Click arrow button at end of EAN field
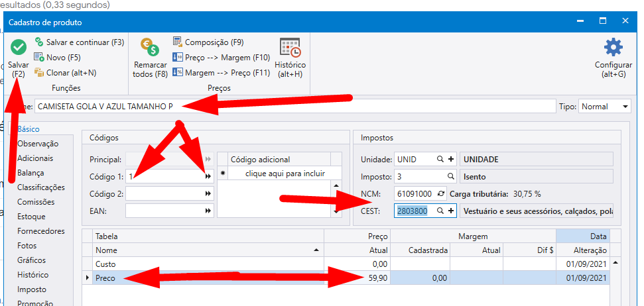The height and width of the screenshot is (306, 644). [209, 211]
